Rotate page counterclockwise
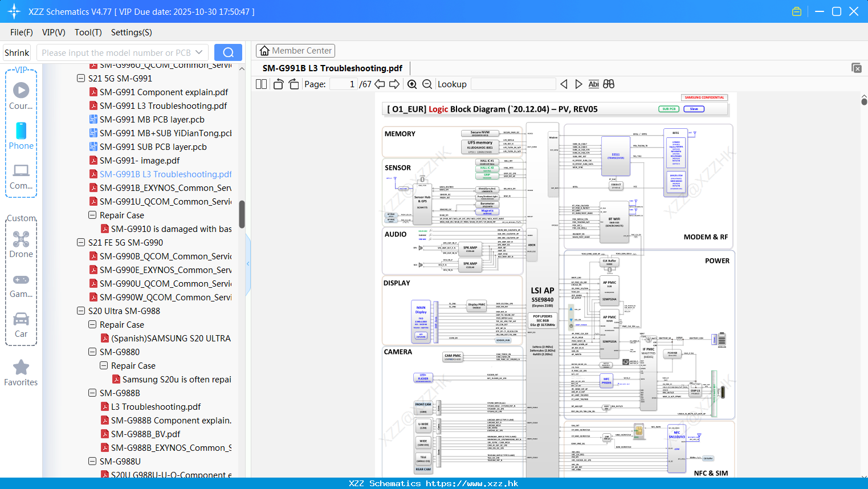 [x=278, y=84]
